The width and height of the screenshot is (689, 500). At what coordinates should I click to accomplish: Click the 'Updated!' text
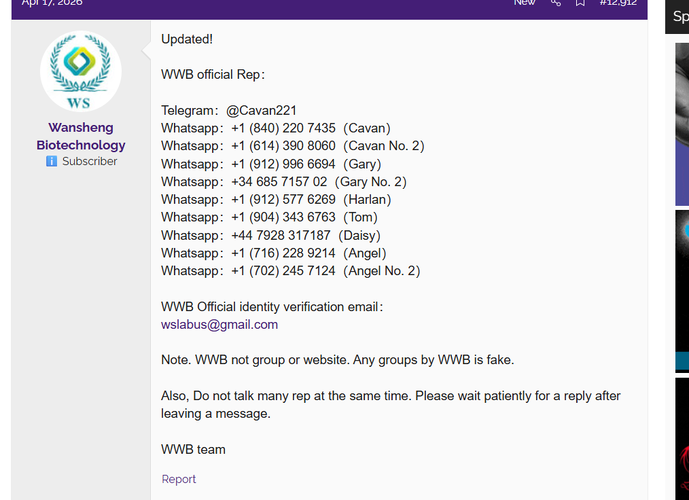187,39
